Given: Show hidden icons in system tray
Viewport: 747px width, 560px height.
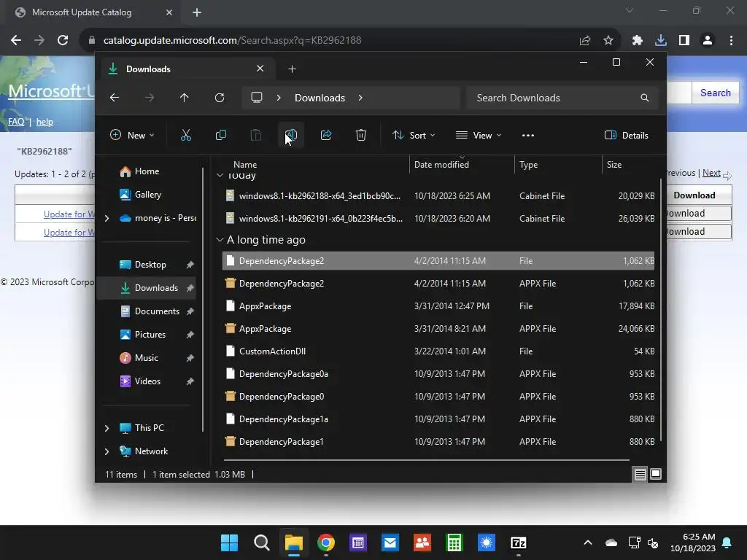Looking at the screenshot, I should pyautogui.click(x=588, y=542).
